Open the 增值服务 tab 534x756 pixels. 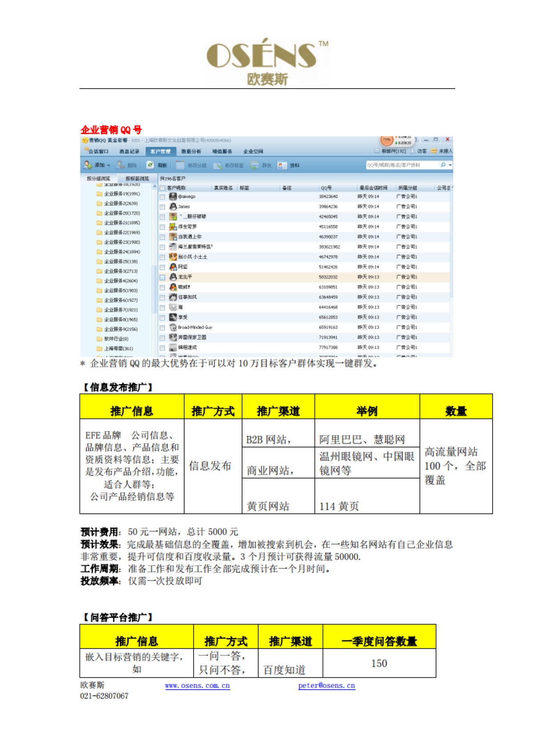[x=222, y=151]
